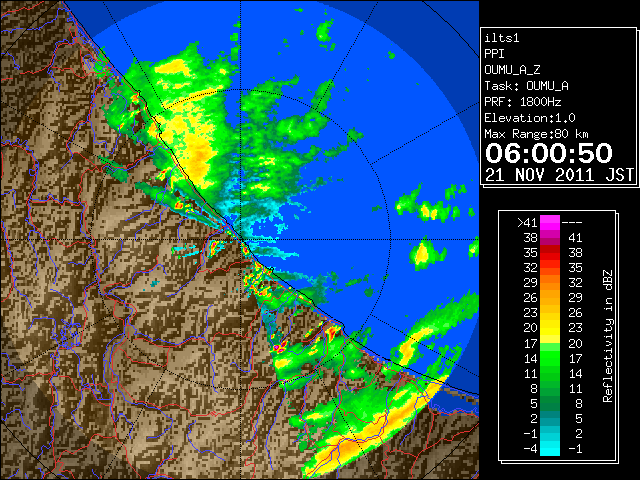Click the 06:00:50 timestamp

[549, 153]
